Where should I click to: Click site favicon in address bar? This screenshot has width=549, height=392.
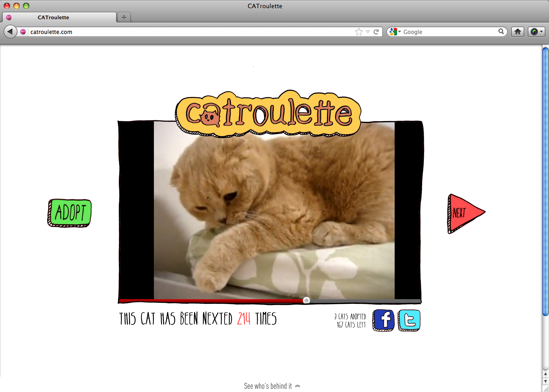point(23,32)
